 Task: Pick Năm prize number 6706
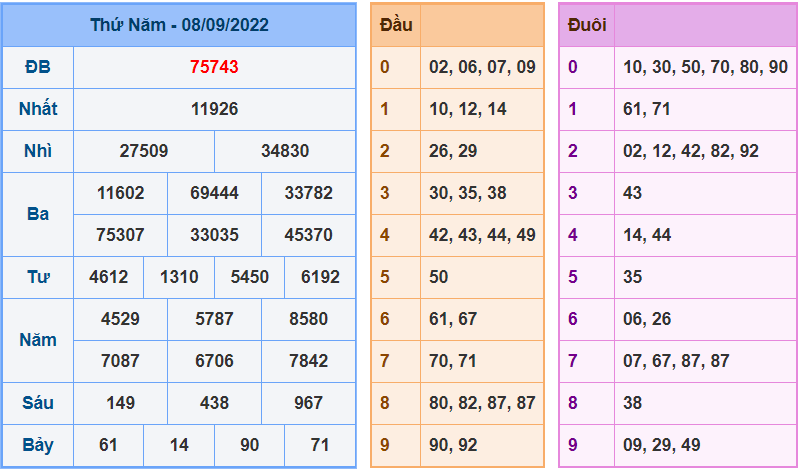(x=214, y=361)
